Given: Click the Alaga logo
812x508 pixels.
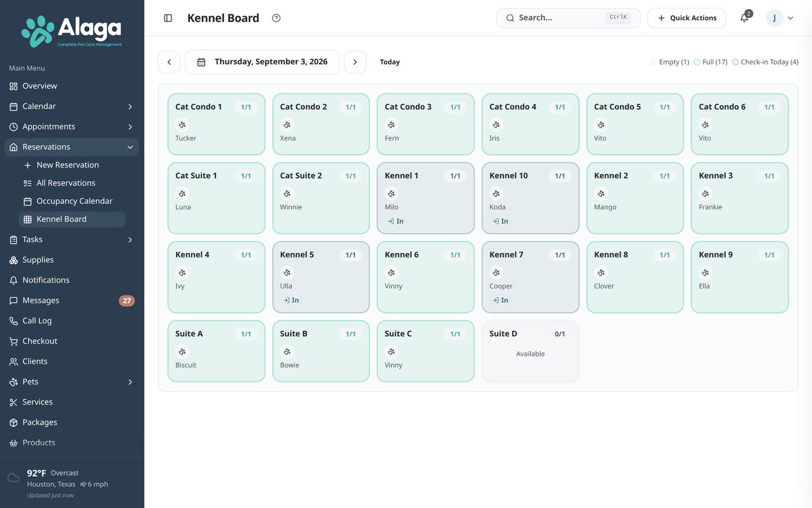Looking at the screenshot, I should (72, 31).
